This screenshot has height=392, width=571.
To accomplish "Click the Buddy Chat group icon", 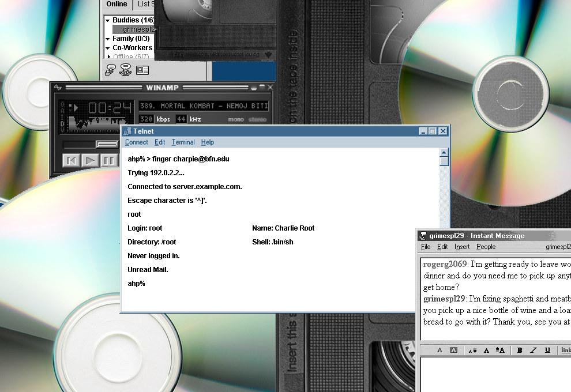I will 125,70.
